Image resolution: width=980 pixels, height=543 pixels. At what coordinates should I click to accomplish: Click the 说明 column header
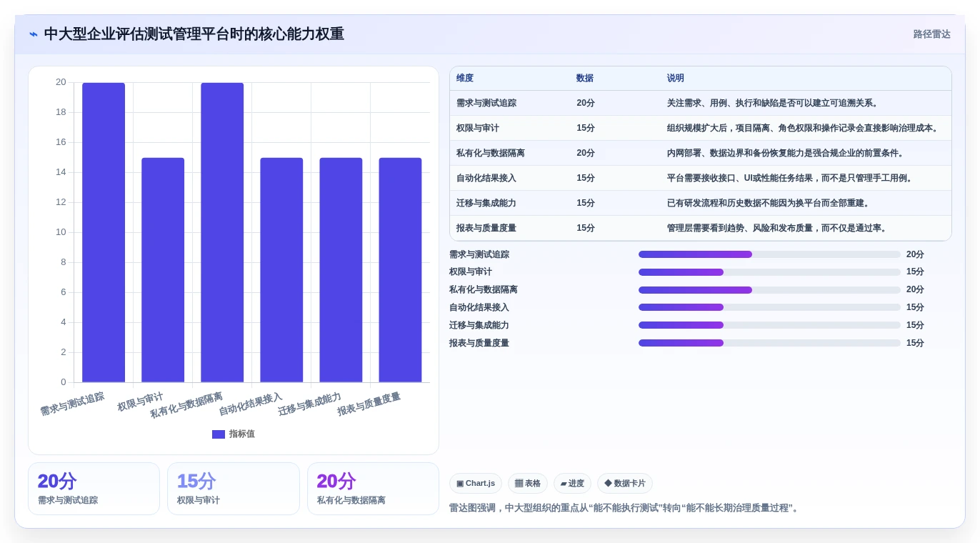(676, 79)
